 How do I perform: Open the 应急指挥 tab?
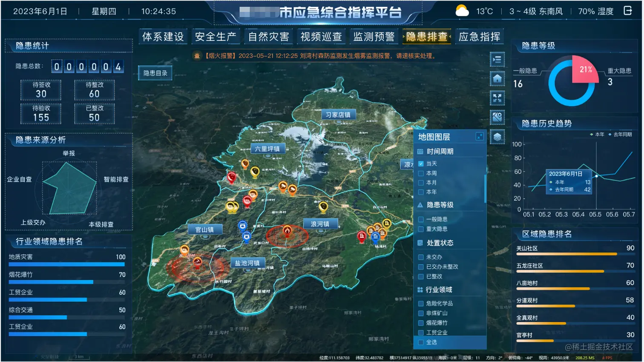click(x=480, y=37)
